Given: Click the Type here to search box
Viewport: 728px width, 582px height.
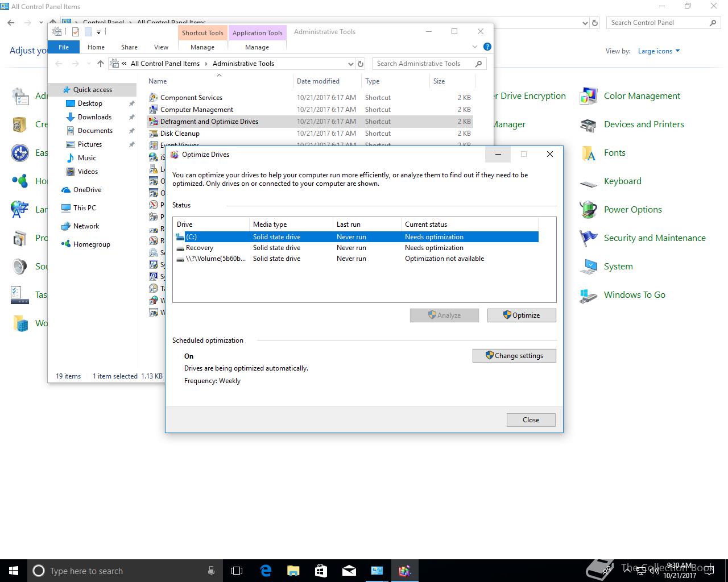Looking at the screenshot, I should (x=125, y=571).
